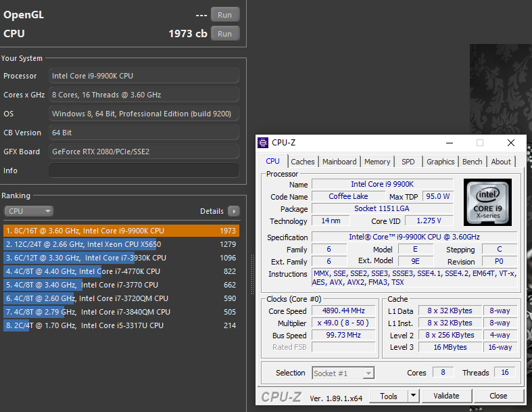Click the Technology value 14 nm
The image size is (532, 412).
click(x=331, y=221)
